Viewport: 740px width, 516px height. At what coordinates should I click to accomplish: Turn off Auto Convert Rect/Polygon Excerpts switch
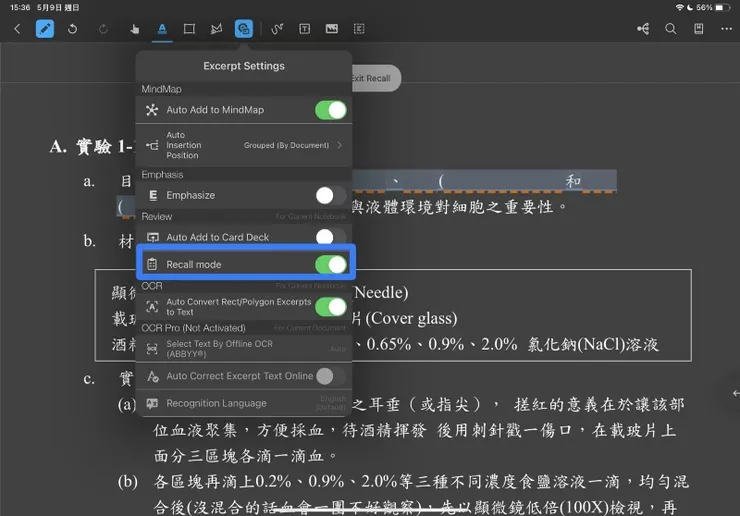tap(331, 307)
